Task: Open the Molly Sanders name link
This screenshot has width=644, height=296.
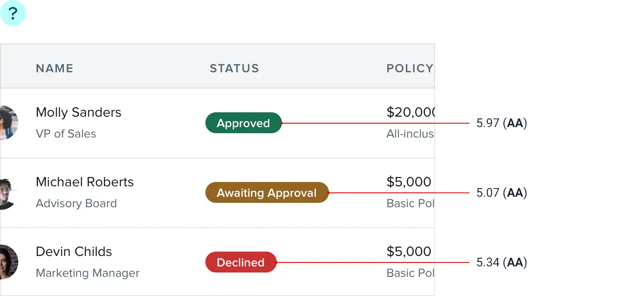Action: click(x=78, y=112)
